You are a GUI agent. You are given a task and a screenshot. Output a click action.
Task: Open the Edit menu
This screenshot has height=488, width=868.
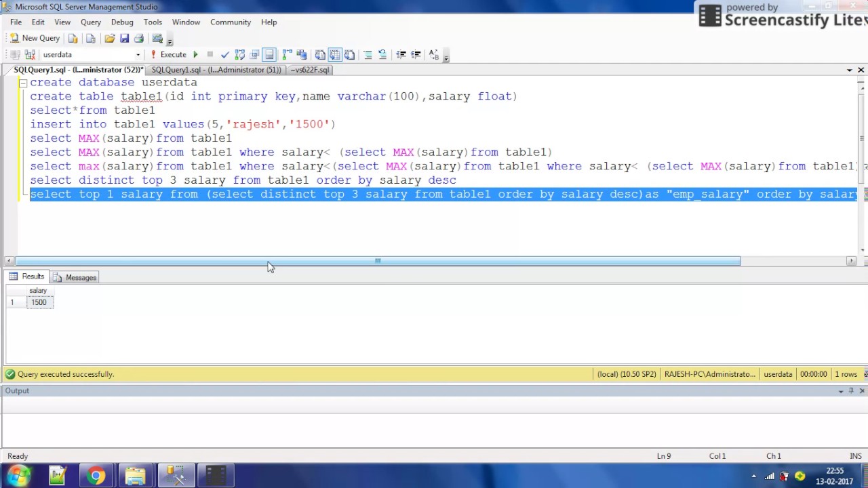click(x=38, y=22)
